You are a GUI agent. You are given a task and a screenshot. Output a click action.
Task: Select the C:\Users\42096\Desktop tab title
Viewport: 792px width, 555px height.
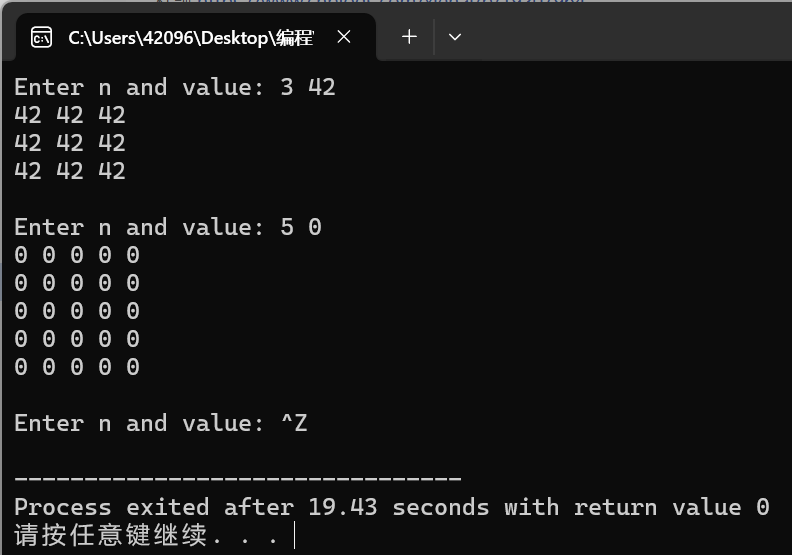coord(191,38)
